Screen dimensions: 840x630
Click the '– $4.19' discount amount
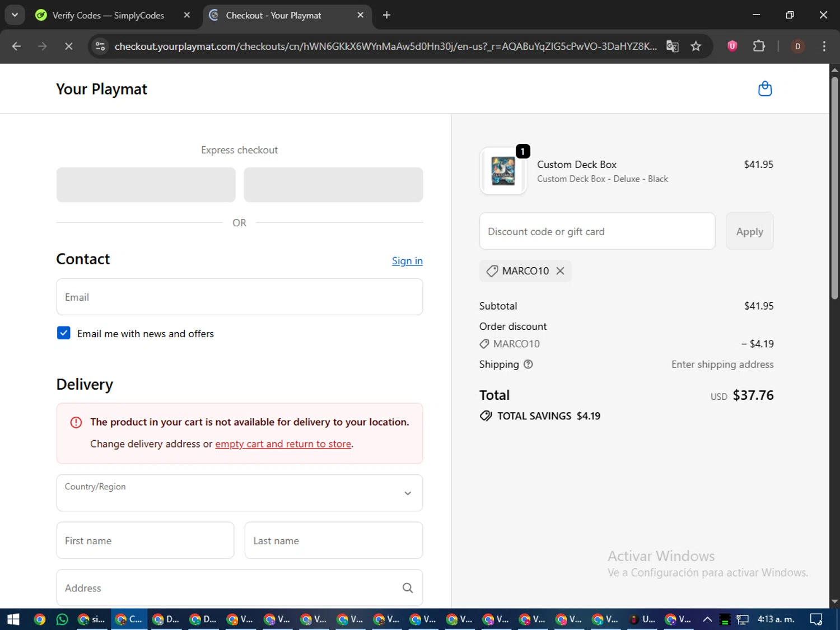[758, 344]
